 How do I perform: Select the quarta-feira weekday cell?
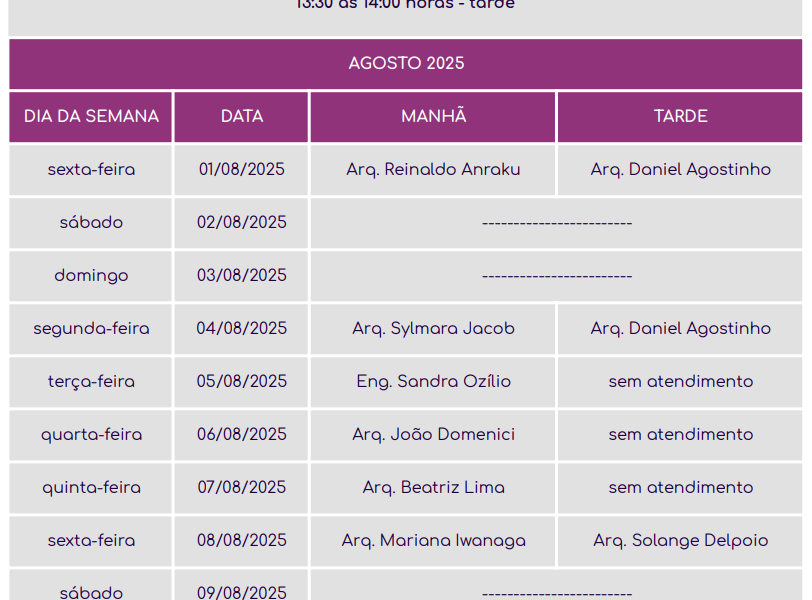click(x=91, y=435)
